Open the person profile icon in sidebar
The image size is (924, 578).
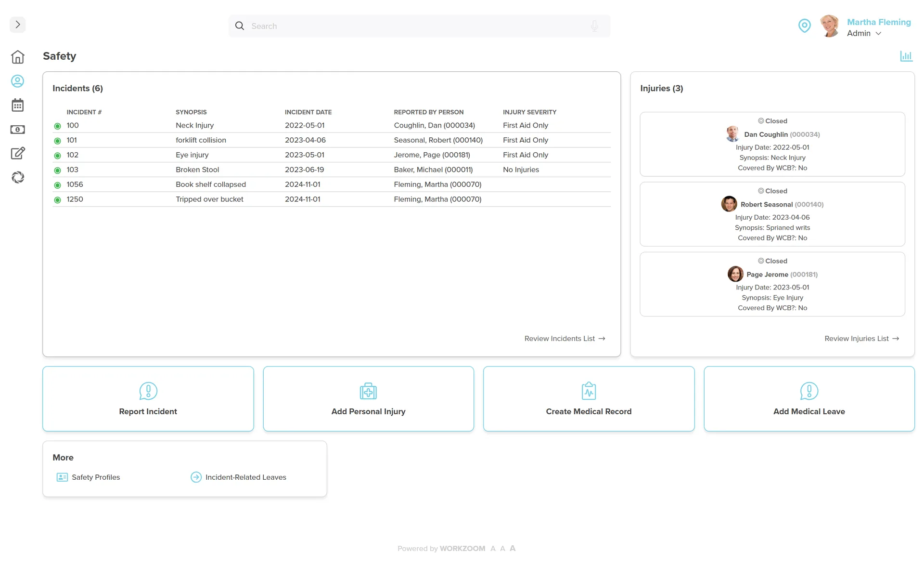coord(18,81)
